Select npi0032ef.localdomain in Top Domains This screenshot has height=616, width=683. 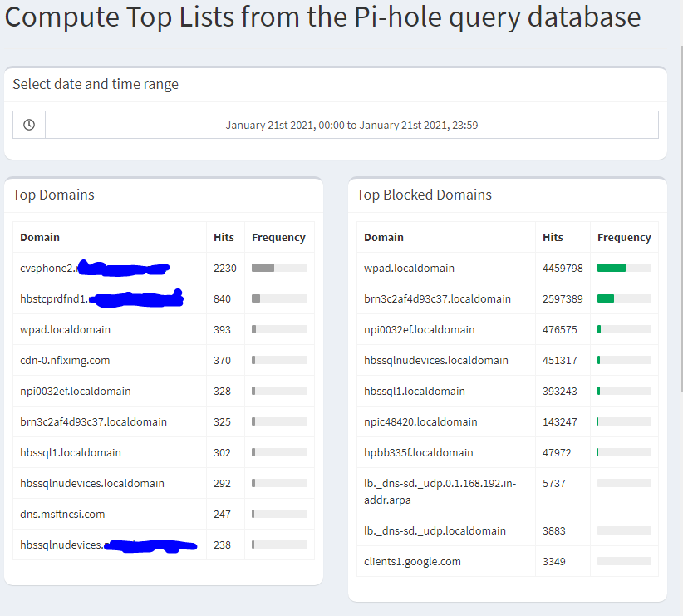[x=76, y=391]
